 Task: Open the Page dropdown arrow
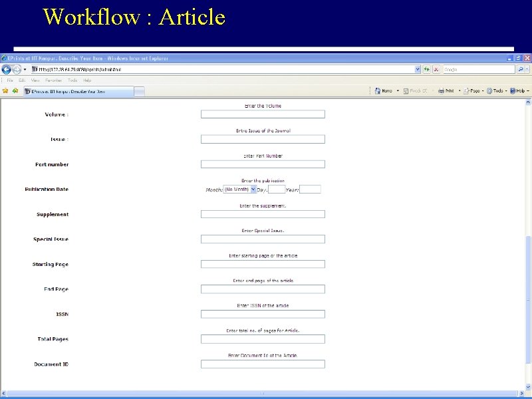pyautogui.click(x=482, y=90)
